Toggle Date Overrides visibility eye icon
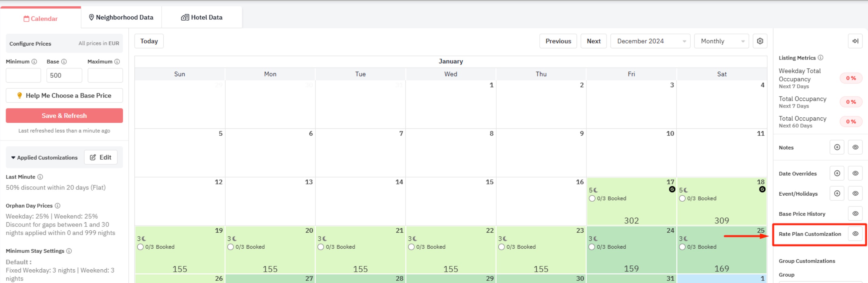 tap(855, 173)
